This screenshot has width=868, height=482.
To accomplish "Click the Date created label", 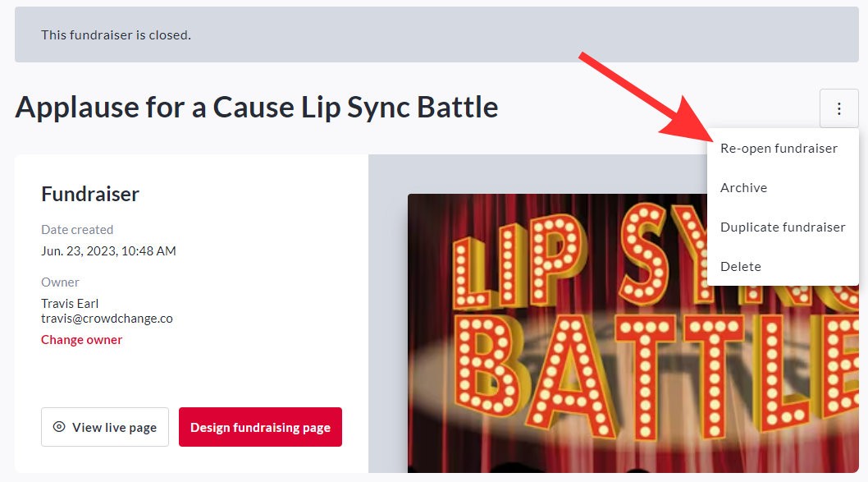I will (77, 230).
